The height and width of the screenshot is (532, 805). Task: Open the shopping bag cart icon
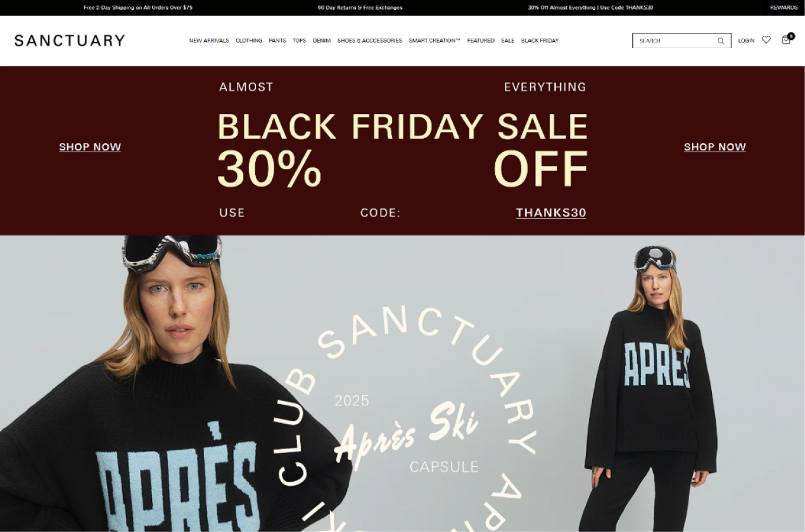(x=786, y=40)
